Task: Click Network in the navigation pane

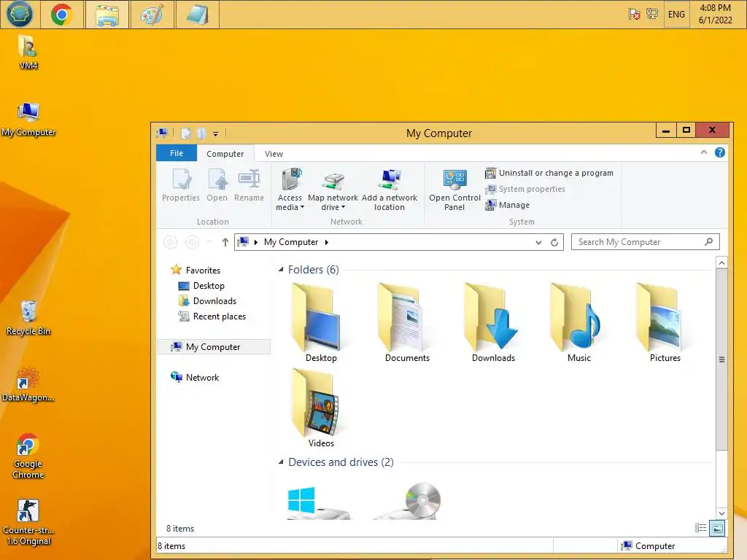Action: click(196, 377)
